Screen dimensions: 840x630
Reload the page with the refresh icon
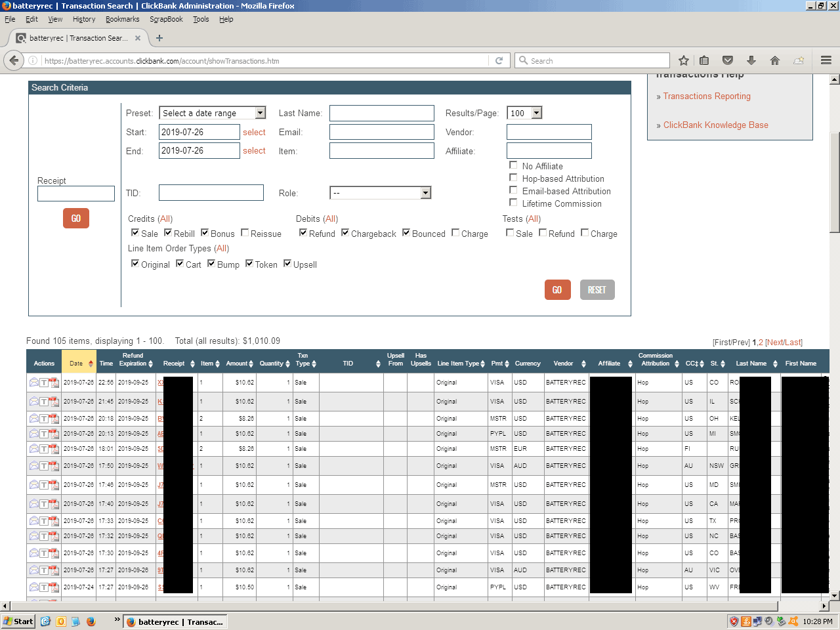click(499, 60)
